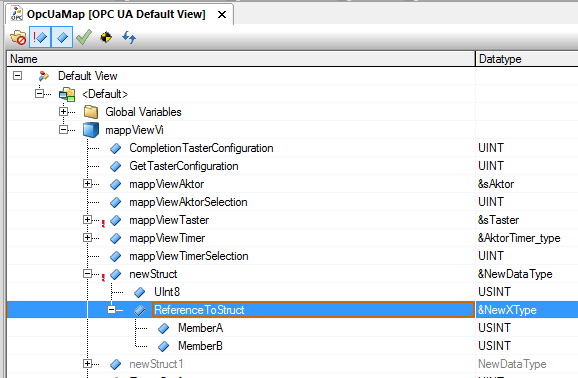Click the &NewXType datatype cell
Viewport: 578px width, 378px height.
coord(527,310)
